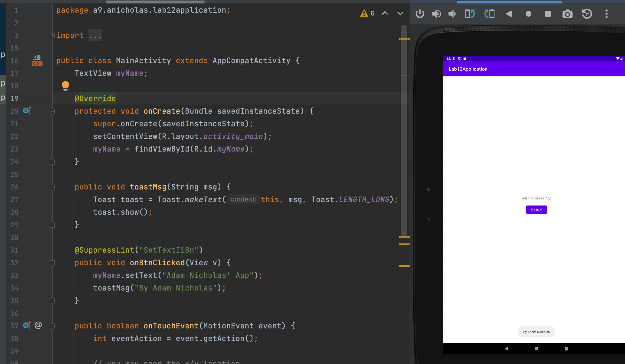Open emulator extended controls three-dot menu
Viewport: 625px width, 364px height.
[x=607, y=14]
